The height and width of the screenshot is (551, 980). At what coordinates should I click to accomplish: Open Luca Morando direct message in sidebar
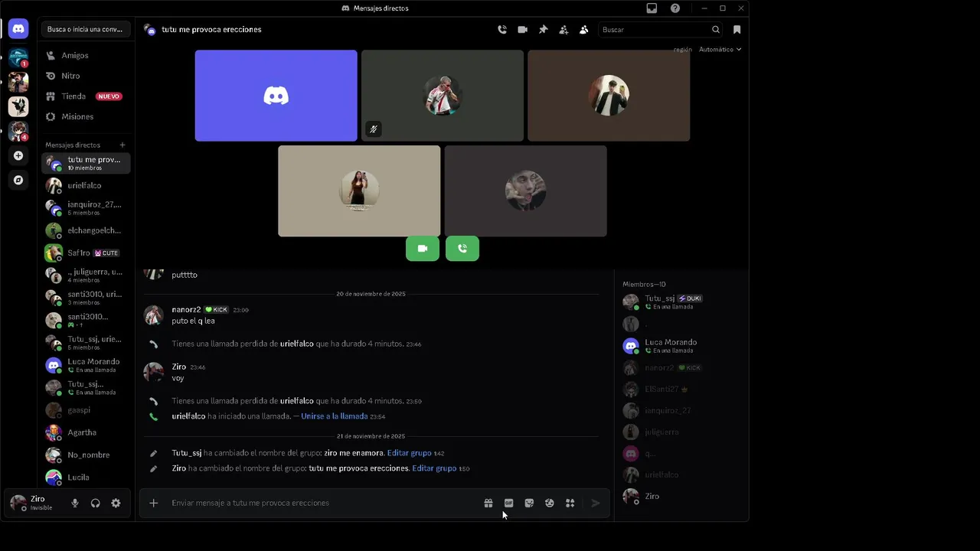point(86,365)
